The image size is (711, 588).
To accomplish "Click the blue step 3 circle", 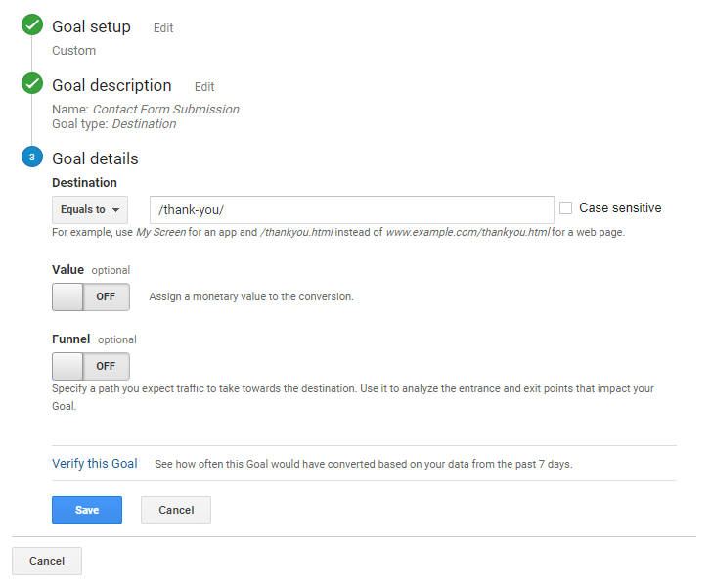I will 32,158.
